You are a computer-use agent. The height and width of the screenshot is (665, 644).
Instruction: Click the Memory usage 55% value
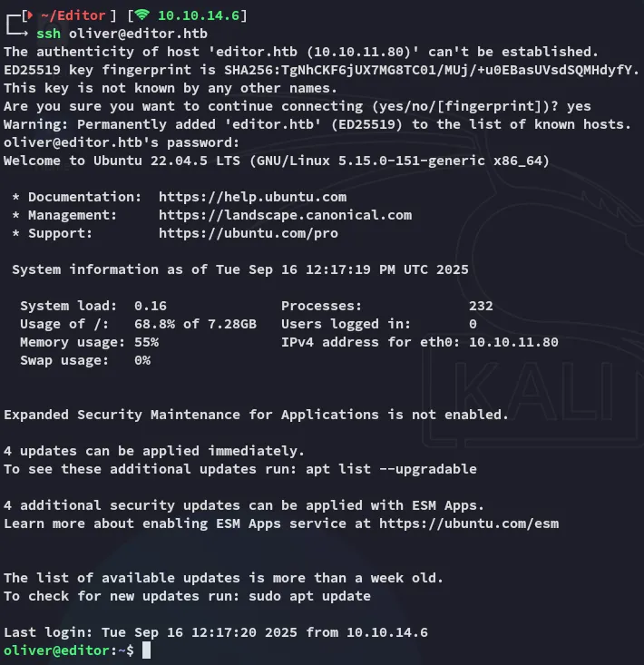coord(146,342)
